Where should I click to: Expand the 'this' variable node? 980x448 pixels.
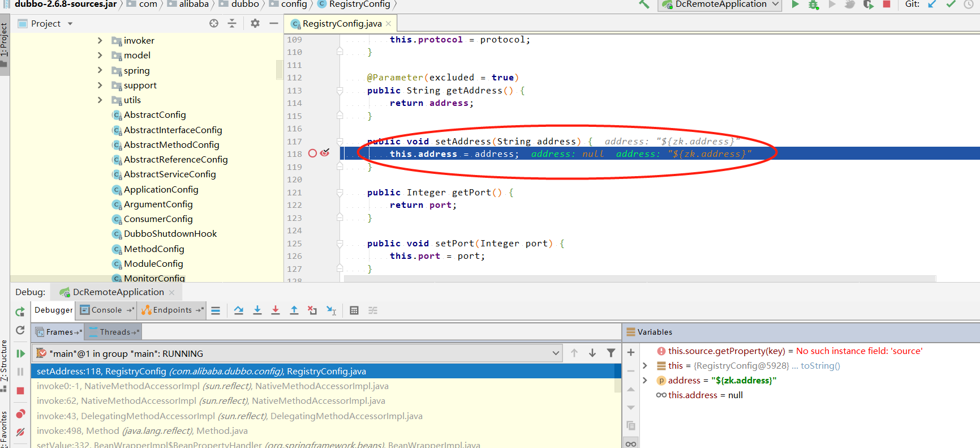(x=645, y=366)
